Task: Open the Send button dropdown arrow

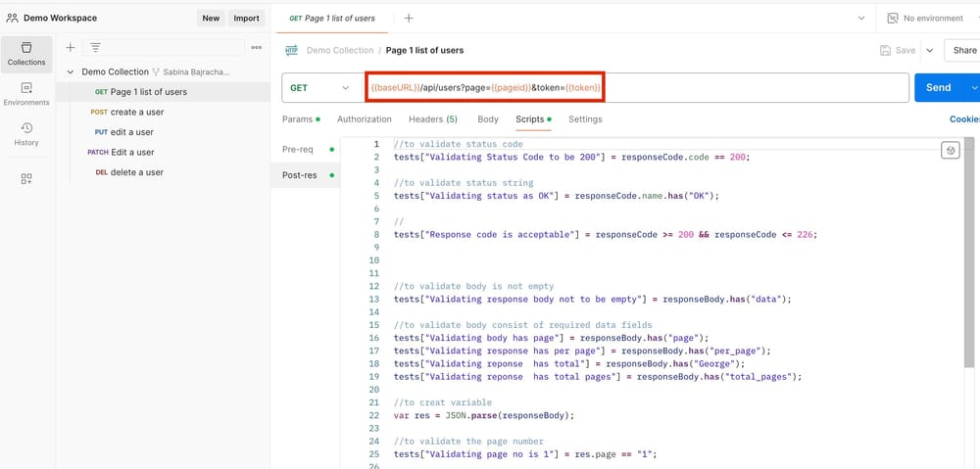Action: click(974, 88)
